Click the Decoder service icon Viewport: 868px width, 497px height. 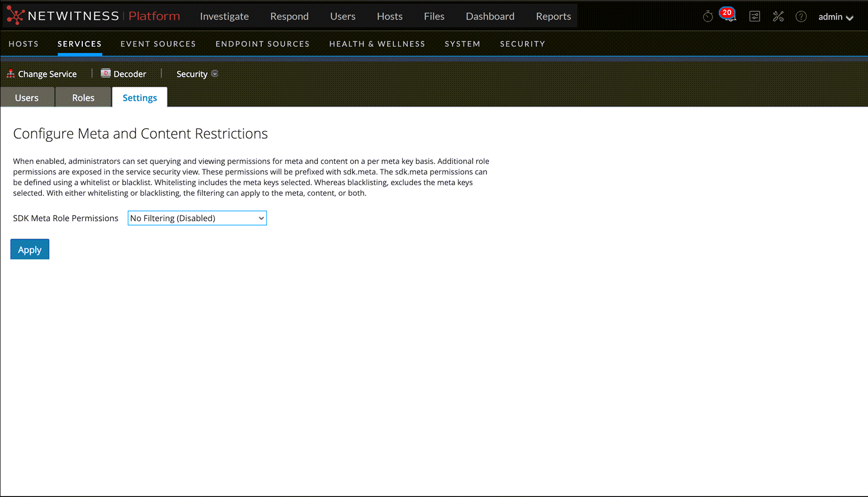tap(105, 73)
